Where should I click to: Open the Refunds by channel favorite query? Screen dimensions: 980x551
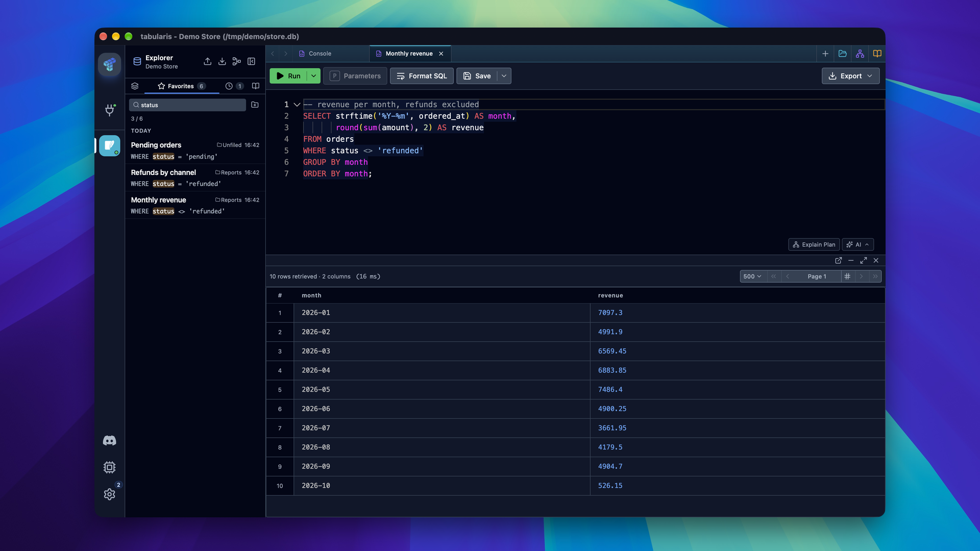[x=195, y=178]
